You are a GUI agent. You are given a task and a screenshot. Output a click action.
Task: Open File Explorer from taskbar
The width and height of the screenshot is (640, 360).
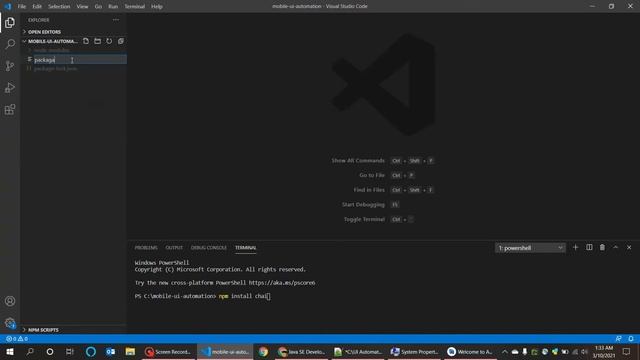coord(130,351)
